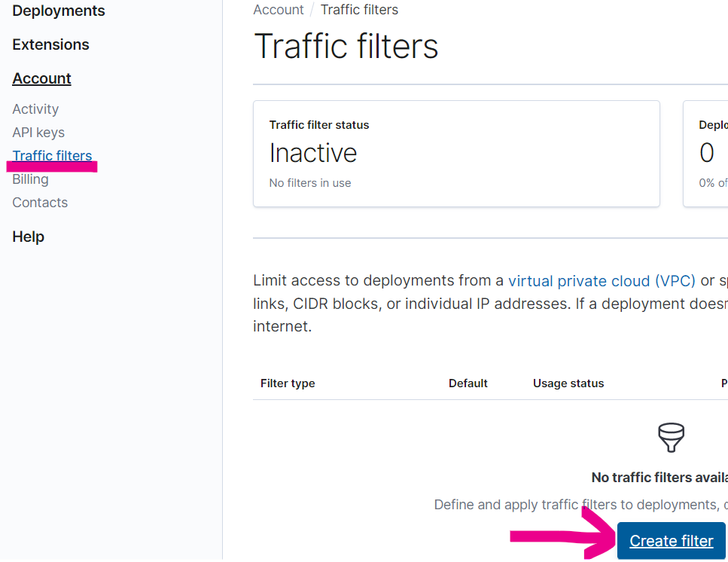The height and width of the screenshot is (562, 728).
Task: Click the Traffic filters page heading
Action: 346,46
